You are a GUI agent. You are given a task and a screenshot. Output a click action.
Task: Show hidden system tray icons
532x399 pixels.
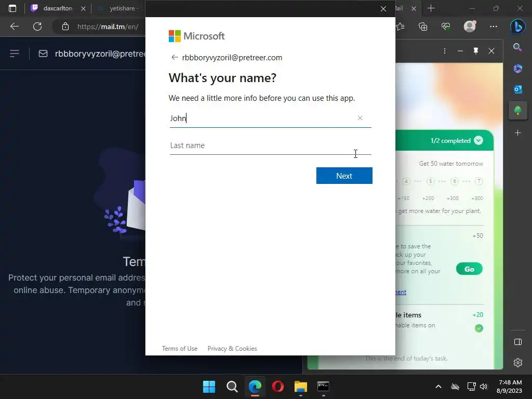tap(438, 387)
